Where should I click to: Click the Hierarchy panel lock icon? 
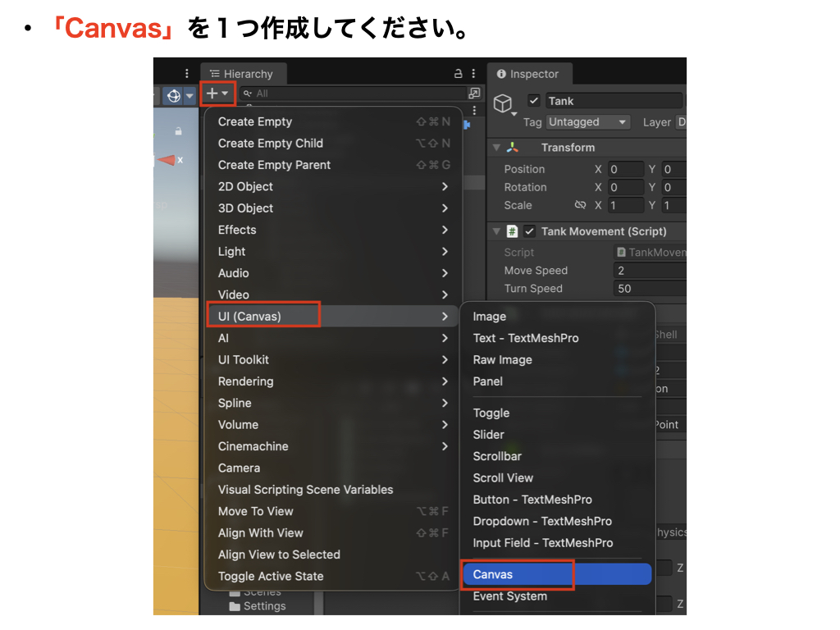(x=459, y=74)
